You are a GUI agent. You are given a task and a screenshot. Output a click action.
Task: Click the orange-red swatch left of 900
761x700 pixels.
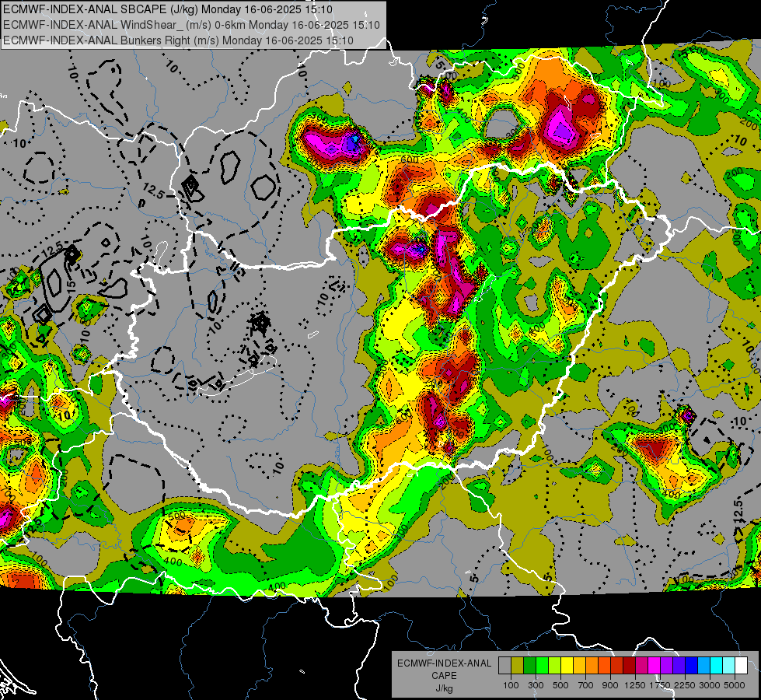click(x=605, y=666)
